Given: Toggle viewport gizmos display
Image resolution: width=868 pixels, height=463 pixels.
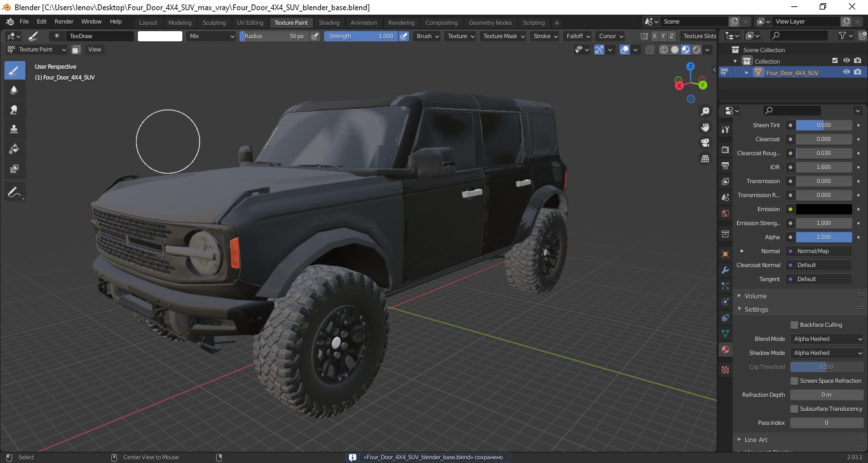Looking at the screenshot, I should pos(599,50).
